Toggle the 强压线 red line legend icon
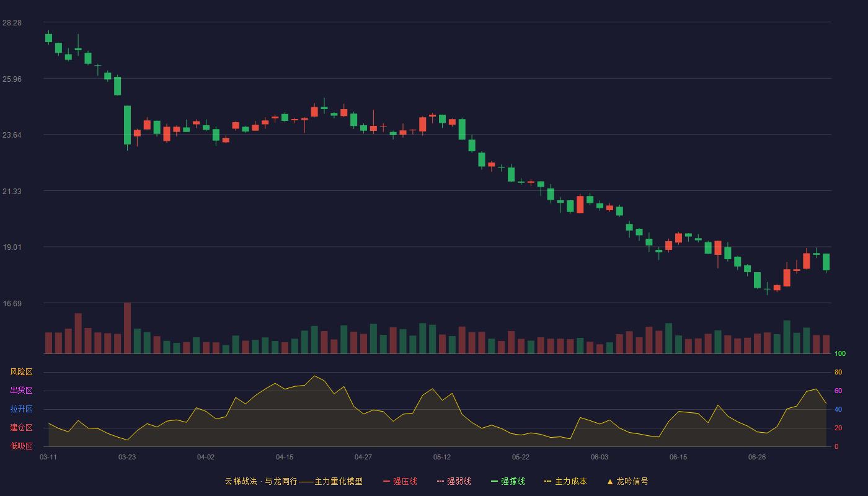The image size is (868, 496). [x=386, y=481]
